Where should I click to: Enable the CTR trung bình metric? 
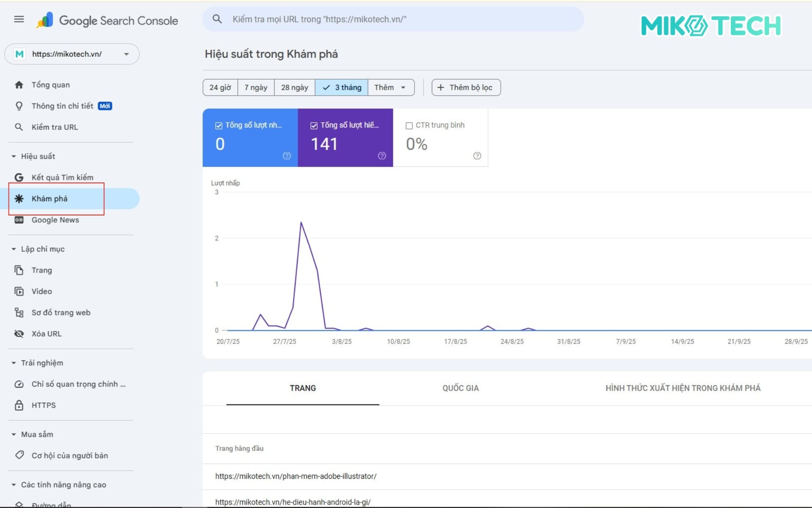(409, 125)
